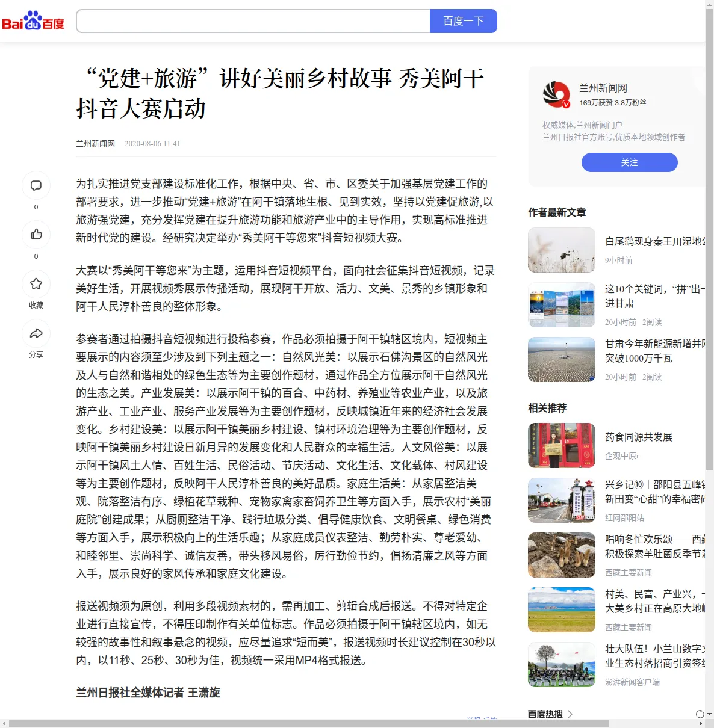Click thumbnail of white-tailed harrier article
This screenshot has height=728, width=714.
[x=562, y=250]
